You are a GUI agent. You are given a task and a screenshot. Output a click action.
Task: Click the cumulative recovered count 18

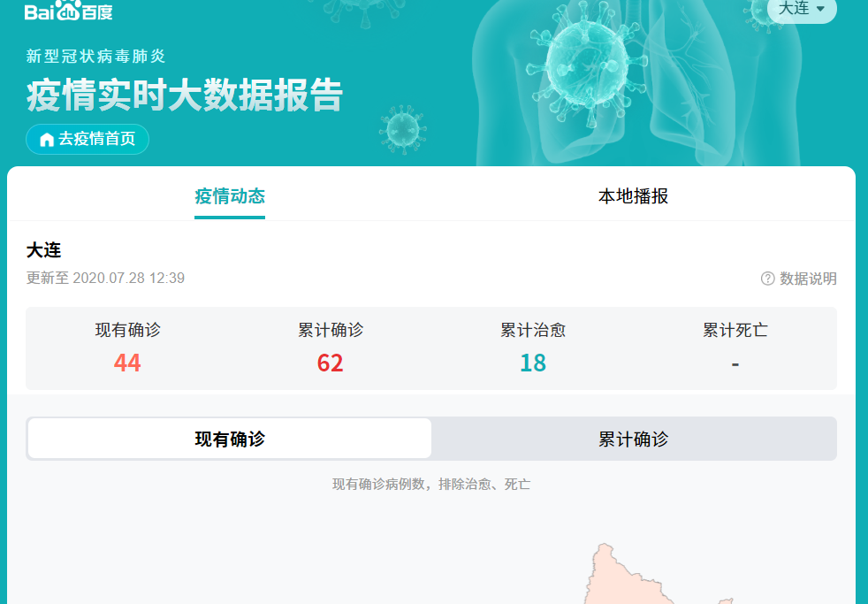pyautogui.click(x=533, y=363)
